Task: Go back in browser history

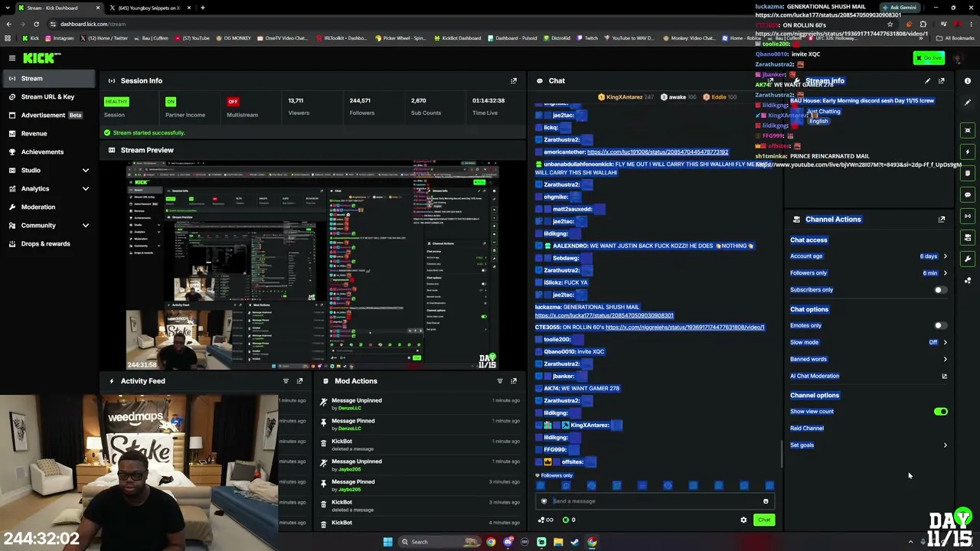Action: 8,24
